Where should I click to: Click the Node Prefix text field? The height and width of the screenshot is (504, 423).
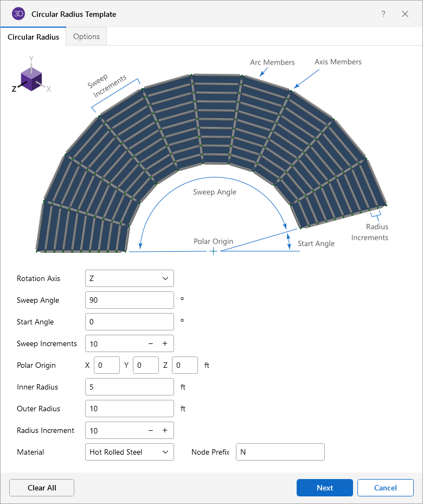pyautogui.click(x=280, y=452)
